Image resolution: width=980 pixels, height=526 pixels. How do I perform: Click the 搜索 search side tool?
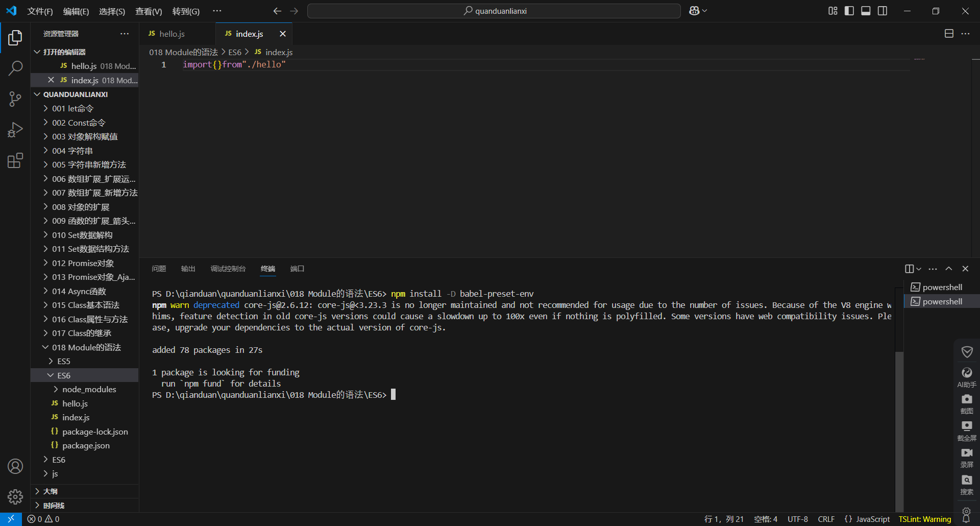point(967,485)
